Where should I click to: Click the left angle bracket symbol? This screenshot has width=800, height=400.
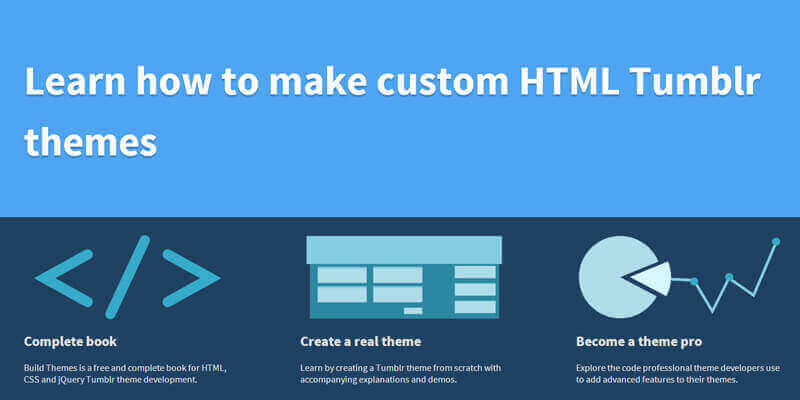[64, 278]
